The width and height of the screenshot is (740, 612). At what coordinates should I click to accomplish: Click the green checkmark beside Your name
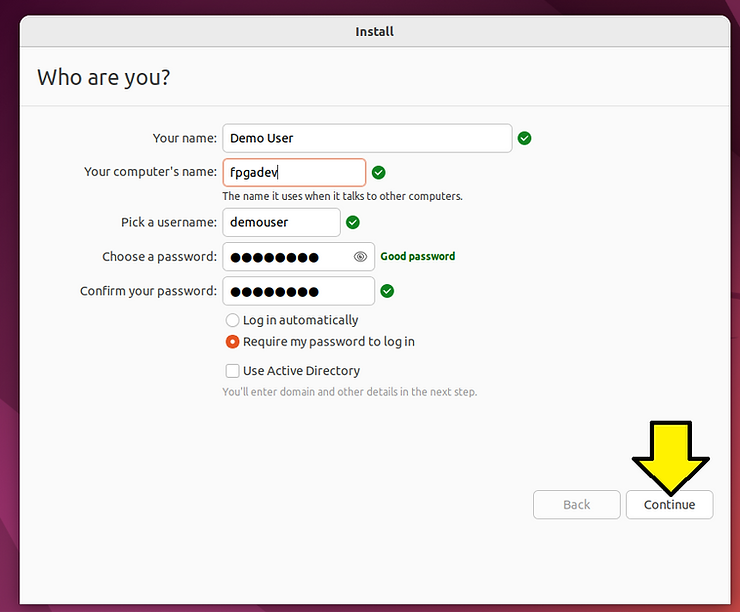pos(525,138)
